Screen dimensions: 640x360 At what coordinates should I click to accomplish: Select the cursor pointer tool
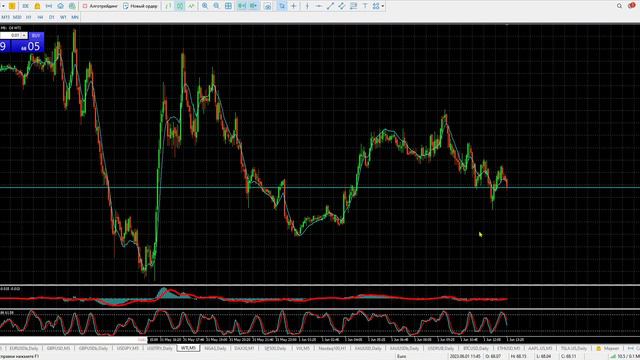click(282, 6)
